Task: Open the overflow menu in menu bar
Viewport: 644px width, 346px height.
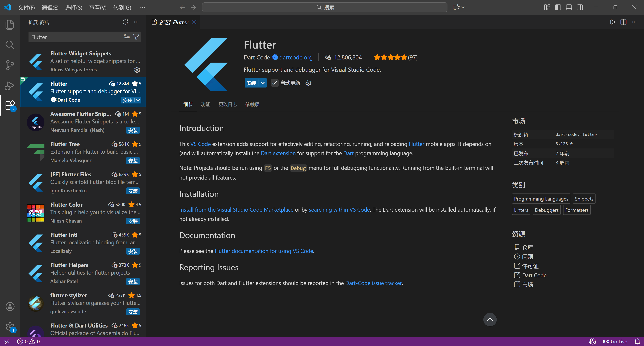Action: click(x=143, y=7)
